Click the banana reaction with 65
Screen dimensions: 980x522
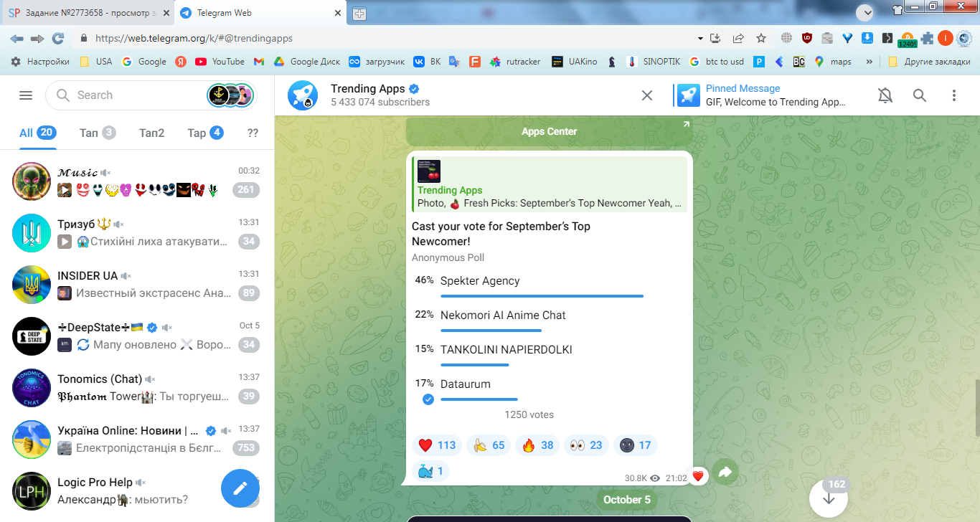[489, 445]
